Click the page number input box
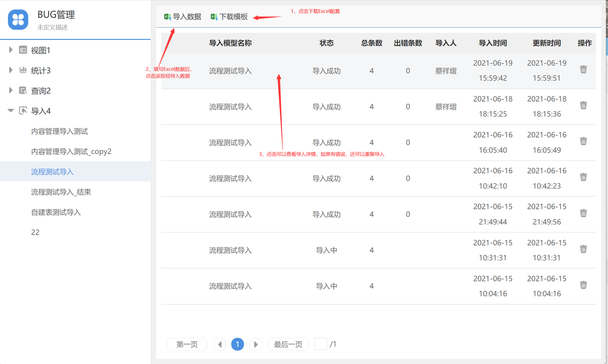Viewport: 608px width, 364px height. (x=320, y=344)
